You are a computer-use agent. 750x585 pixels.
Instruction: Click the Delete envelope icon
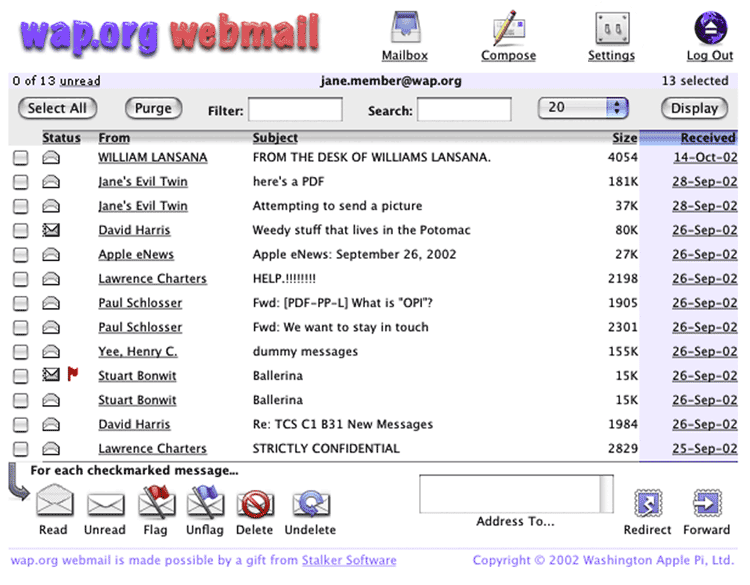[255, 503]
